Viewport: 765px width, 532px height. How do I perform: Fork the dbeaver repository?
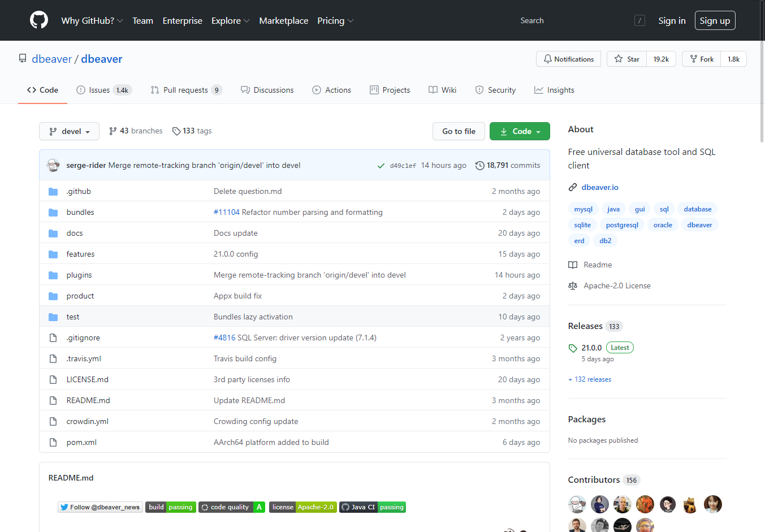point(701,59)
